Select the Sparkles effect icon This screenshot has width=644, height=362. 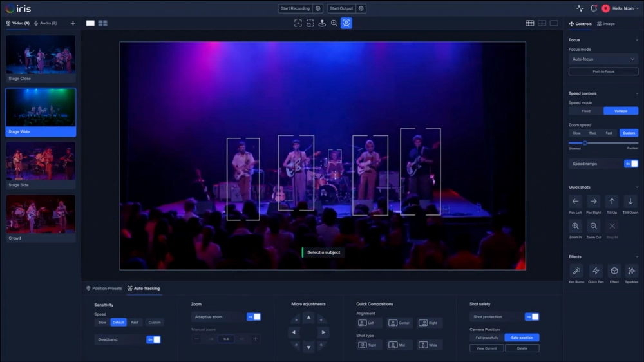(631, 271)
